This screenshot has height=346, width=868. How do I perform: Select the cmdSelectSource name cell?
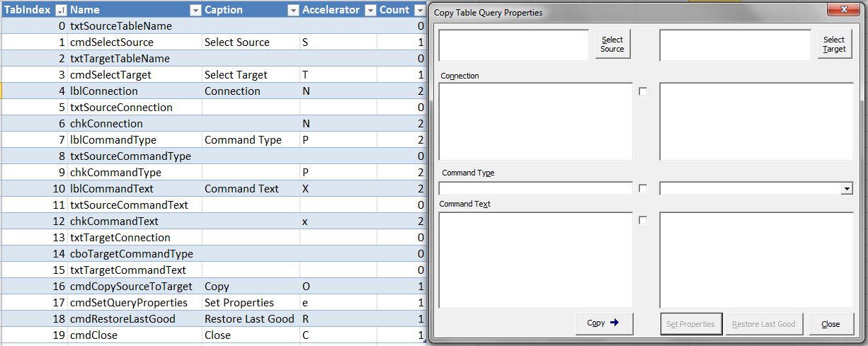point(135,42)
